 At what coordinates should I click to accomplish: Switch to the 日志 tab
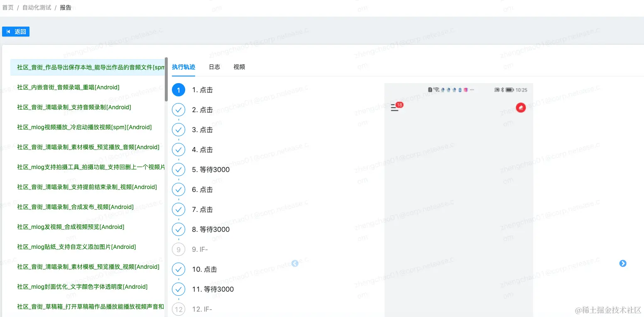214,67
